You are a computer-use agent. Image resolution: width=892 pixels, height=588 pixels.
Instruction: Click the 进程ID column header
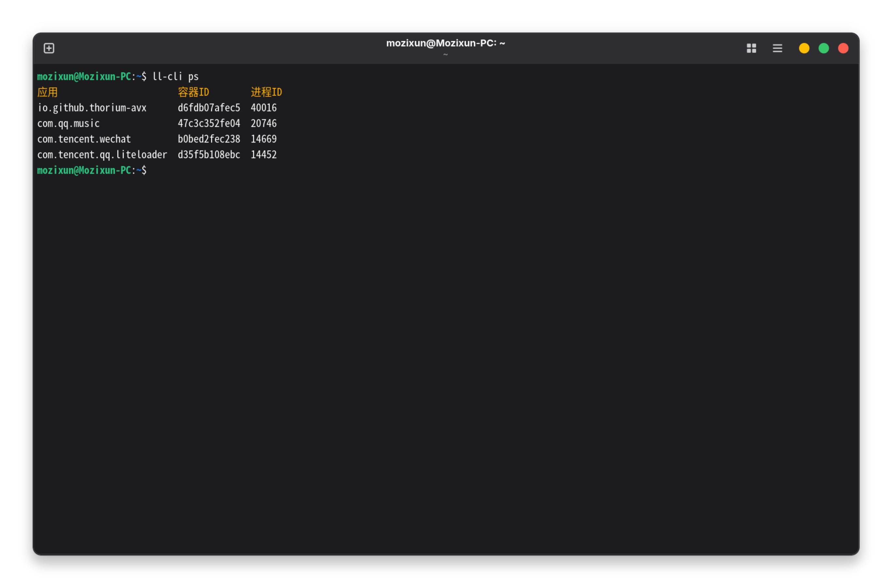[266, 92]
